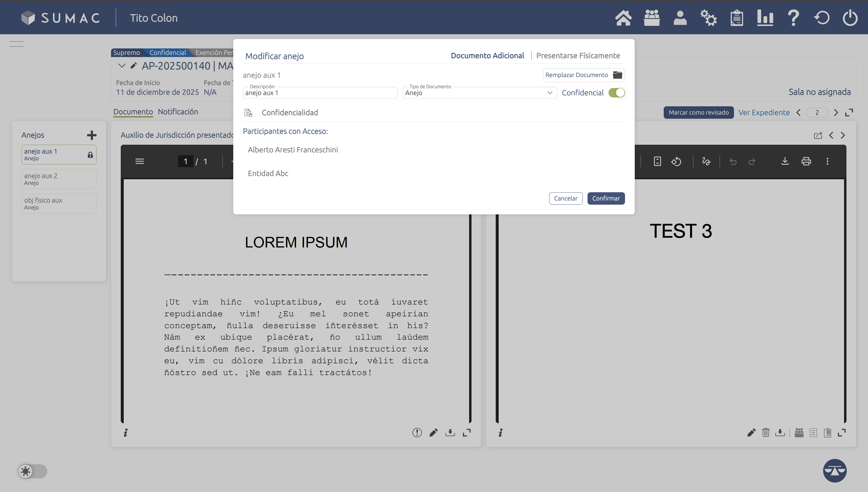The image size is (868, 492).
Task: Disable the Confidencial toggle switch
Action: pyautogui.click(x=616, y=93)
